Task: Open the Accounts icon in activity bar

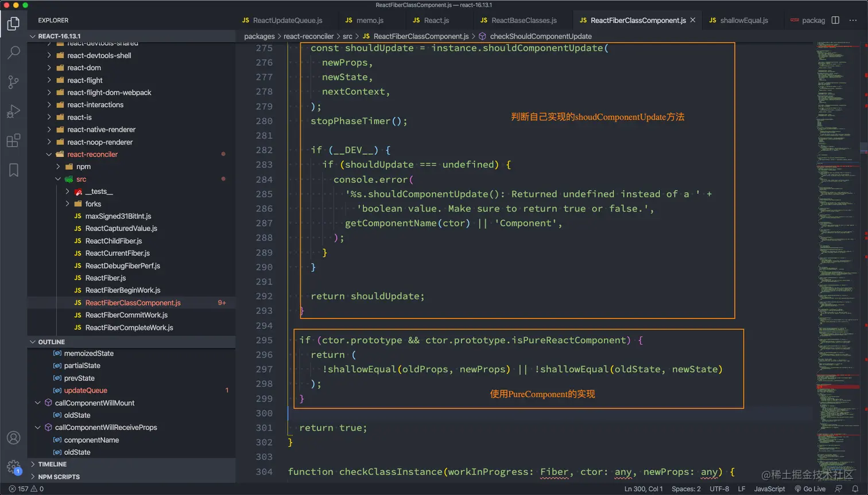Action: [13, 438]
